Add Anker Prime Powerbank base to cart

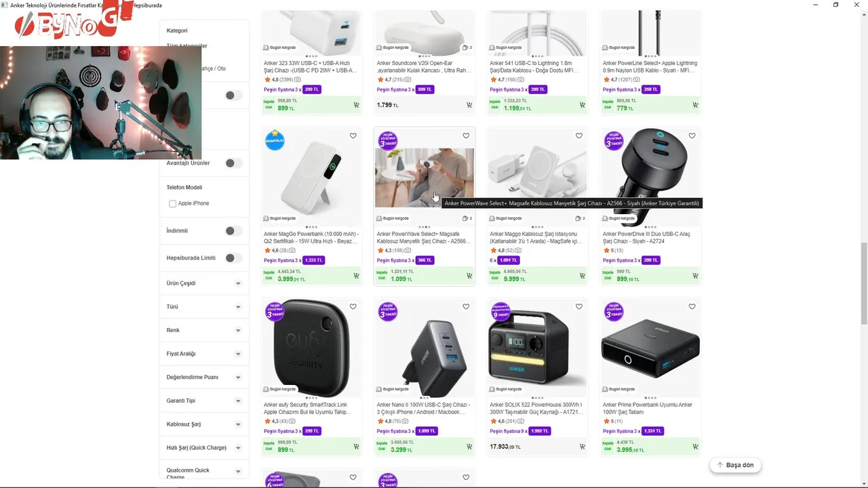(x=695, y=447)
